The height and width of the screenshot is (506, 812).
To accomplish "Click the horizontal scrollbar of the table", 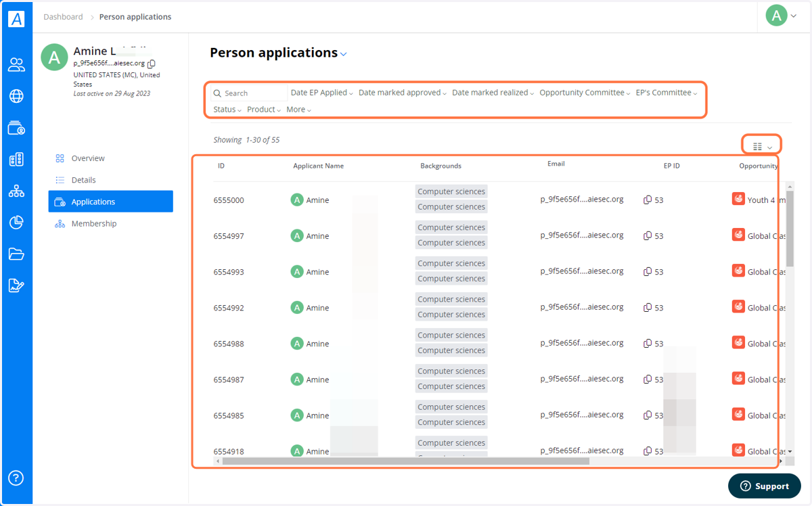I will (405, 461).
